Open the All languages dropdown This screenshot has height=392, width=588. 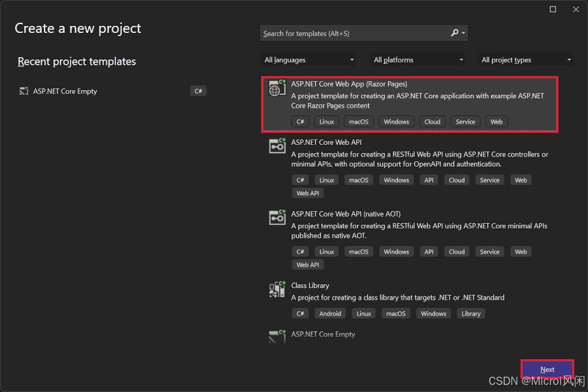tap(308, 59)
